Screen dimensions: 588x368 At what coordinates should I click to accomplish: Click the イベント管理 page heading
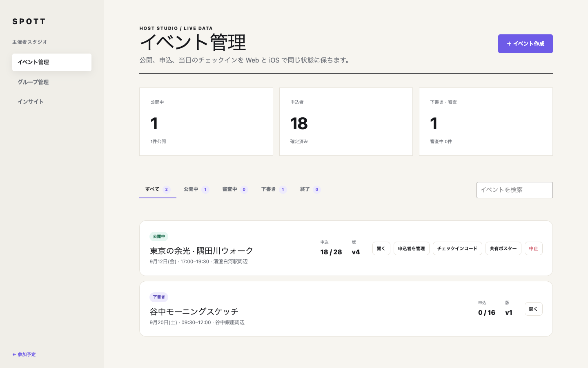(x=193, y=43)
